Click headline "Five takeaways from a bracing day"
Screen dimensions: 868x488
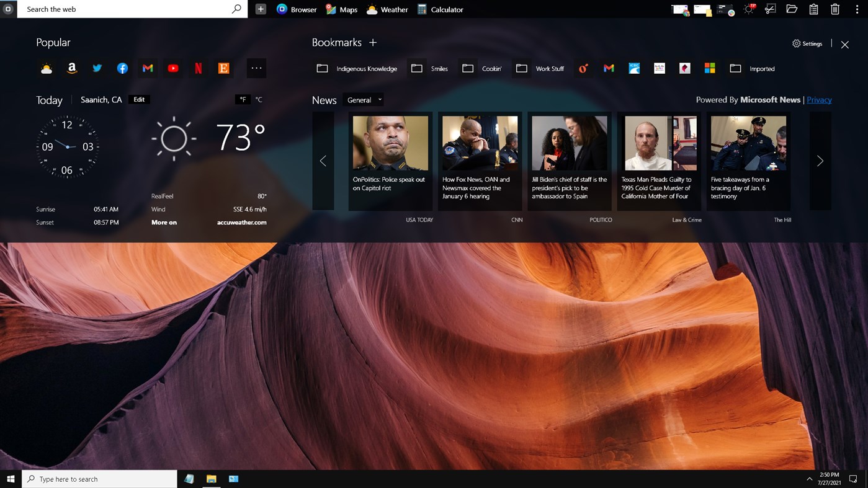740,188
